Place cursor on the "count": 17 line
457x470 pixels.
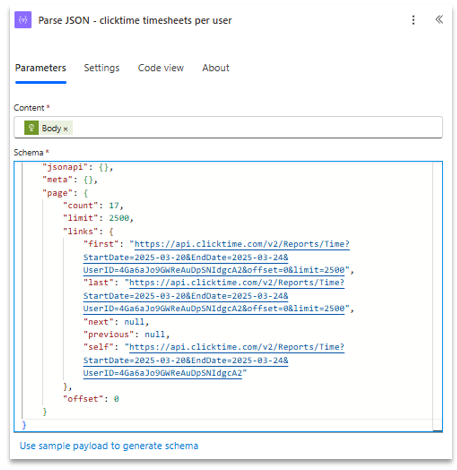click(x=93, y=205)
